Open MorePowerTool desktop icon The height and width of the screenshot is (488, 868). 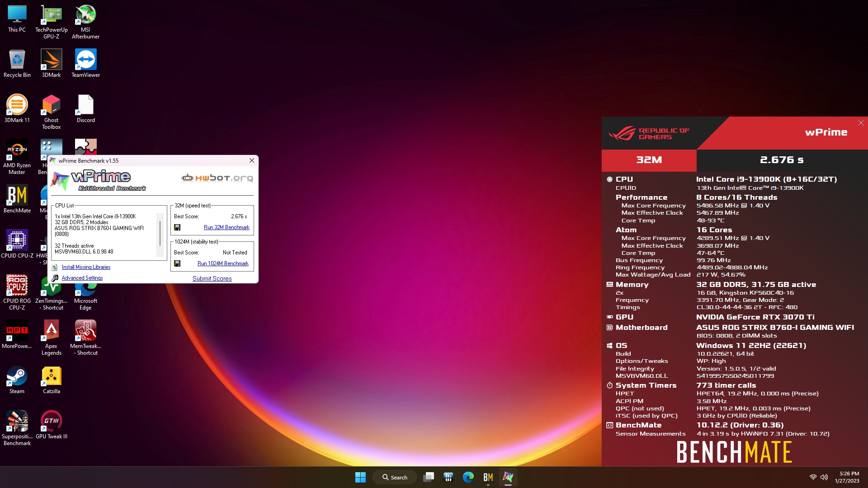click(x=17, y=335)
